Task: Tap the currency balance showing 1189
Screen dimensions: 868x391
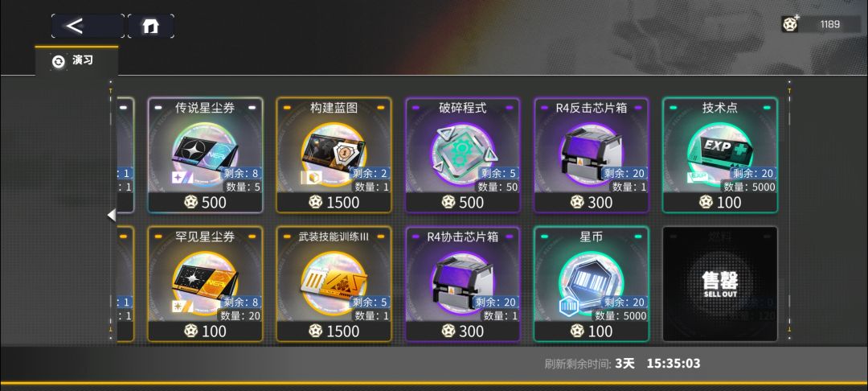Action: coord(821,24)
